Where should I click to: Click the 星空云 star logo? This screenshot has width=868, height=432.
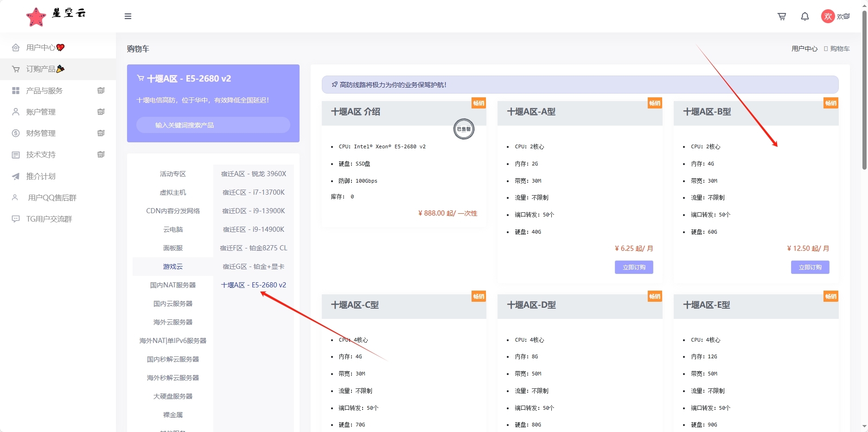(36, 17)
